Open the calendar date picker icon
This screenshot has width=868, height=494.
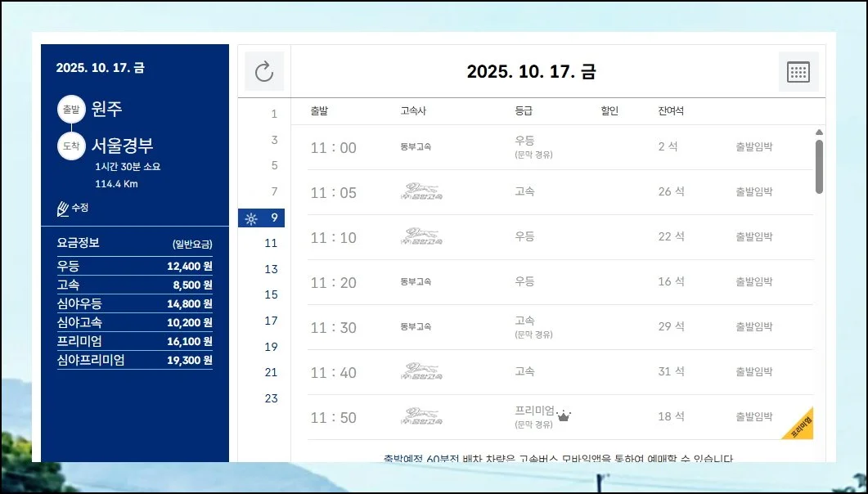798,72
